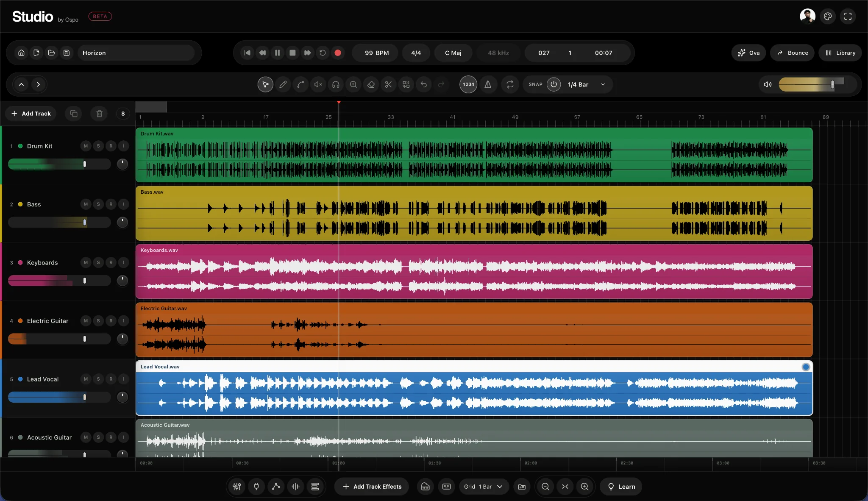Click Add Track Effects
Viewport: 868px width, 501px height.
coord(372,487)
